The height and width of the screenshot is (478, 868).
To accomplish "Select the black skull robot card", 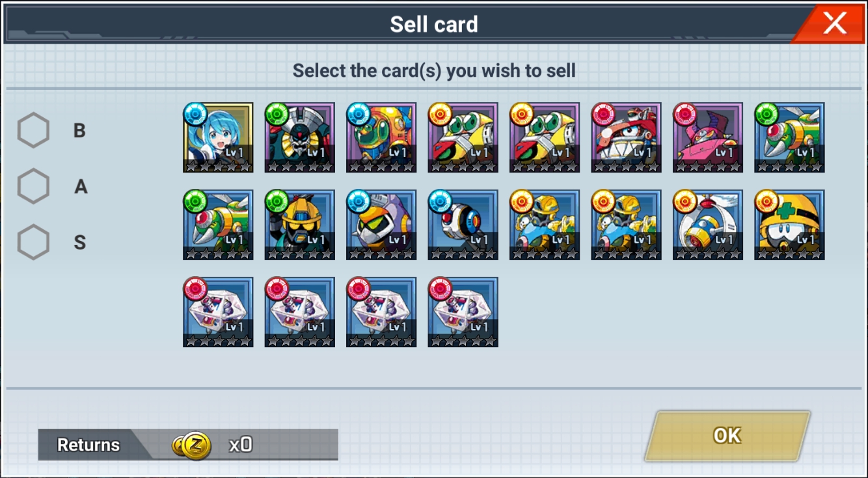I will point(300,137).
